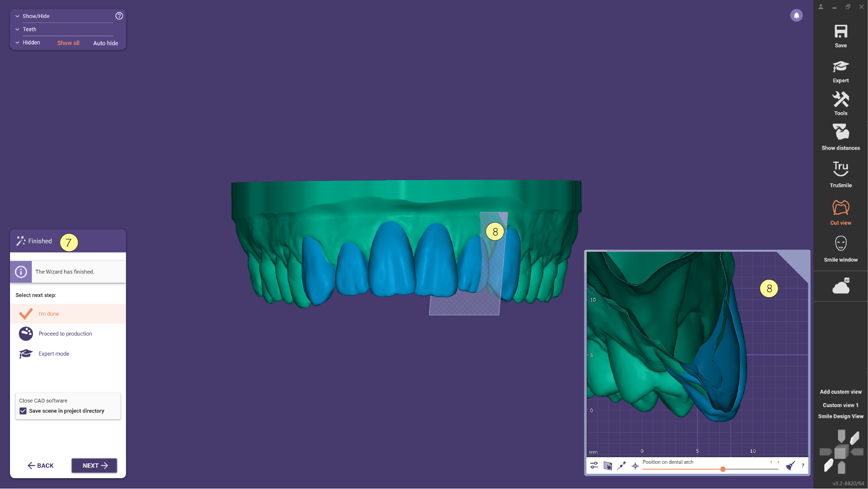Open the notification bell icon
Viewport: 868px width, 489px height.
pos(796,15)
